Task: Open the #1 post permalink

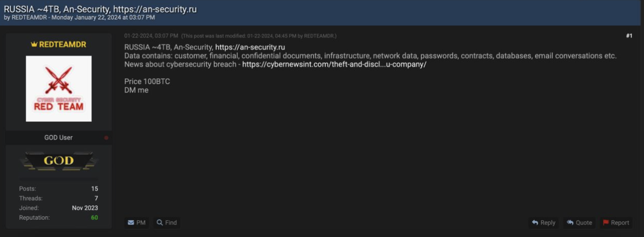Action: [x=629, y=36]
